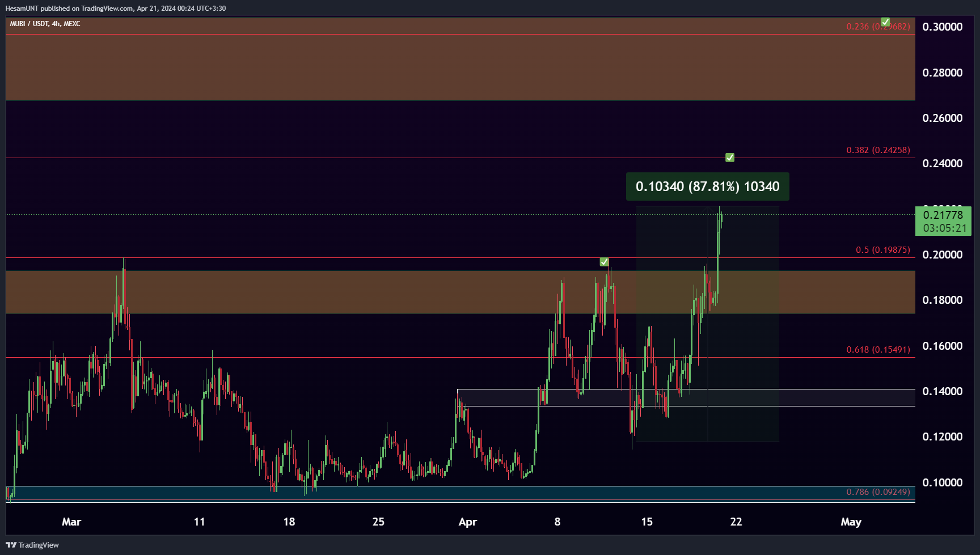Click the 15 date label on time axis

click(647, 522)
